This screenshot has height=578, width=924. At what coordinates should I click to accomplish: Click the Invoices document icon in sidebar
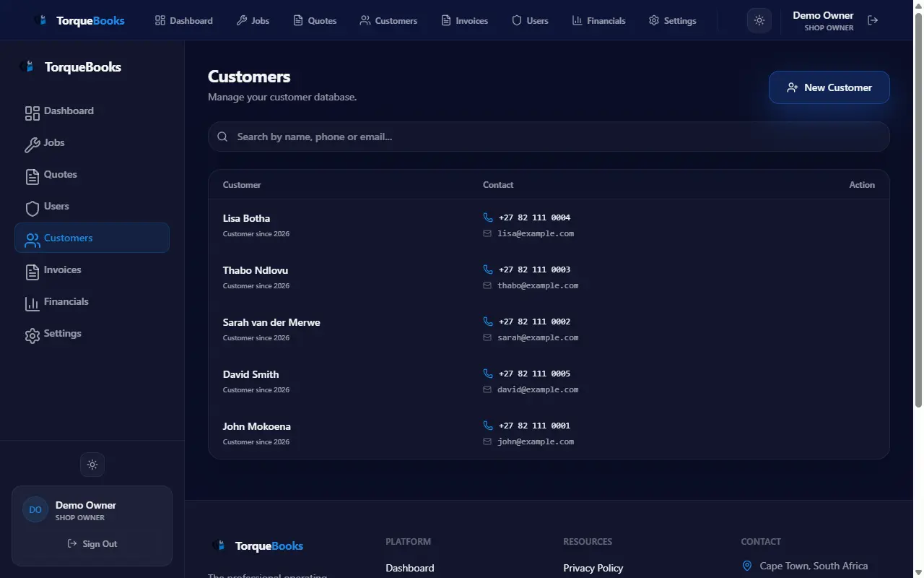click(x=32, y=272)
